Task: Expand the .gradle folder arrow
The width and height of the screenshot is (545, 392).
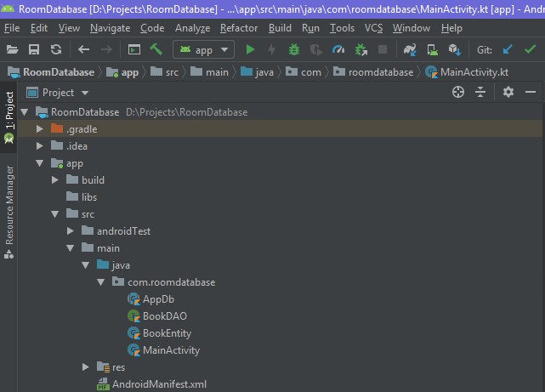Action: pyautogui.click(x=40, y=129)
